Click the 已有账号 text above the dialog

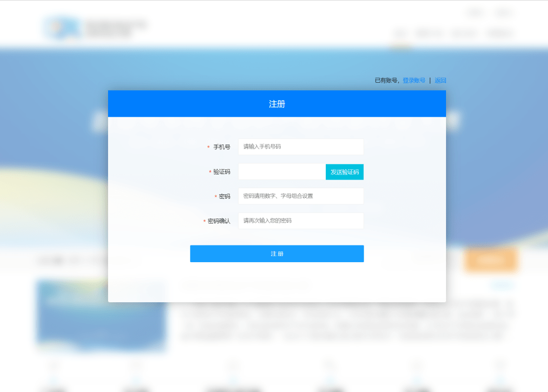click(387, 80)
